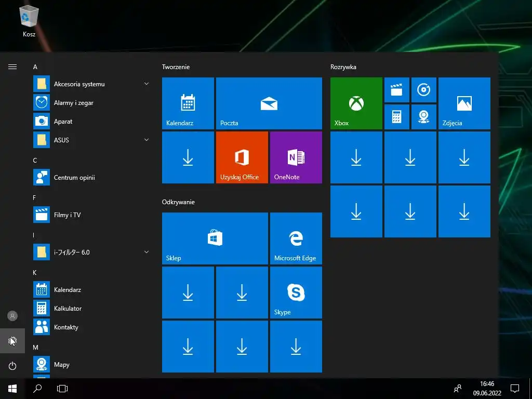Launch Kalkulator from the app list
Image resolution: width=532 pixels, height=399 pixels.
pos(91,309)
